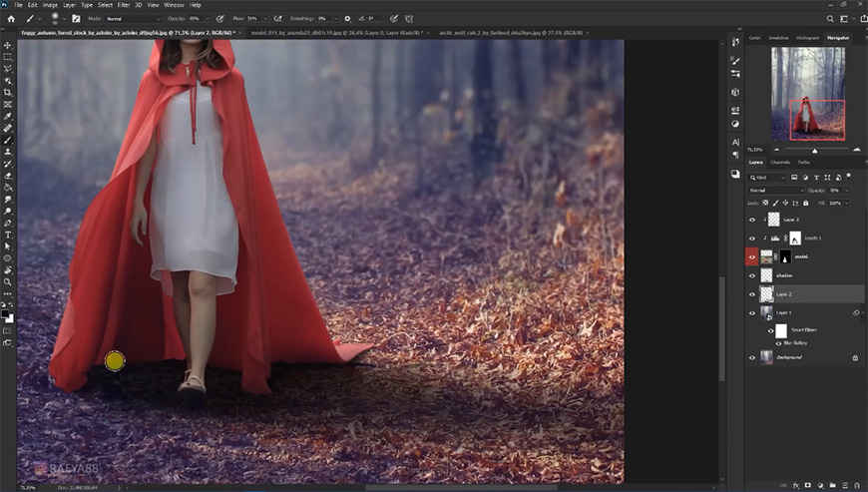This screenshot has height=492, width=868.
Task: Lock all layer attributes padlock
Action: 805,204
